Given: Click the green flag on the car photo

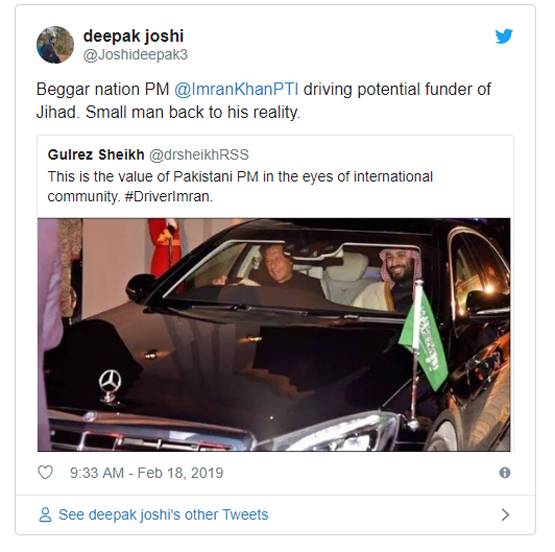Looking at the screenshot, I should tap(425, 337).
